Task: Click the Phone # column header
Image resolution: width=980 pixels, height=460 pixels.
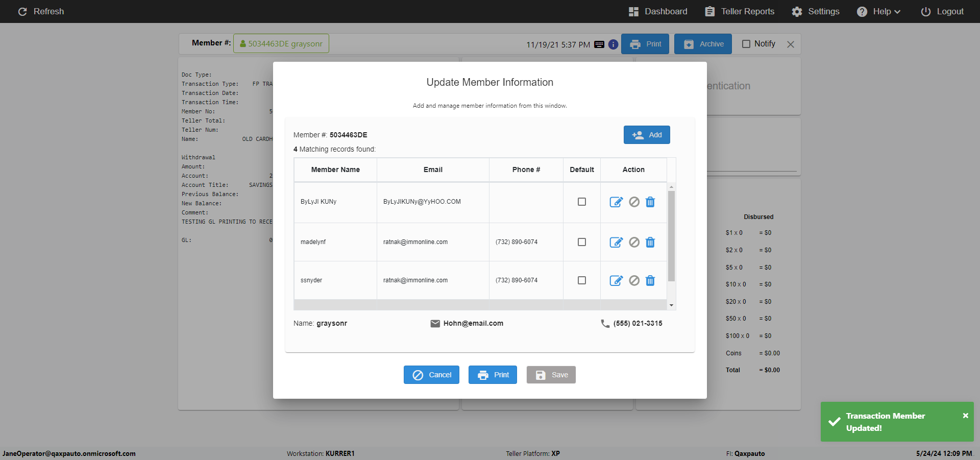Action: [526, 170]
